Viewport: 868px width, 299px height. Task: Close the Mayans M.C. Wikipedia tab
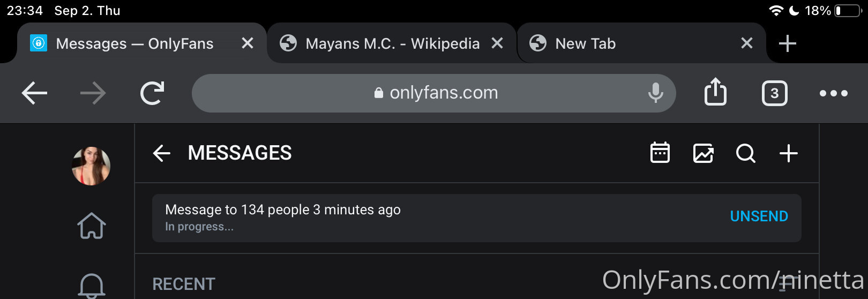[497, 43]
